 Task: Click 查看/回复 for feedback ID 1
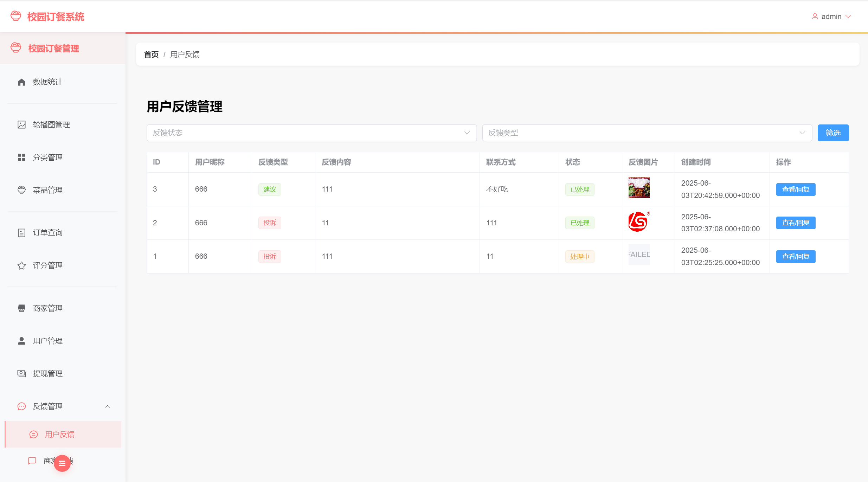796,257
